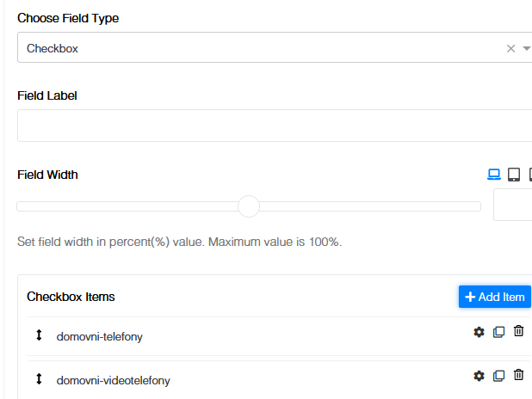The image size is (532, 399).
Task: Select desktop device icon for field width
Action: click(x=494, y=175)
